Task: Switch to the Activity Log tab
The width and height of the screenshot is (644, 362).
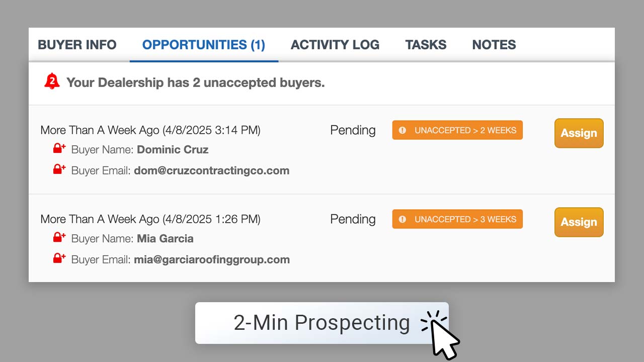Action: pyautogui.click(x=335, y=45)
